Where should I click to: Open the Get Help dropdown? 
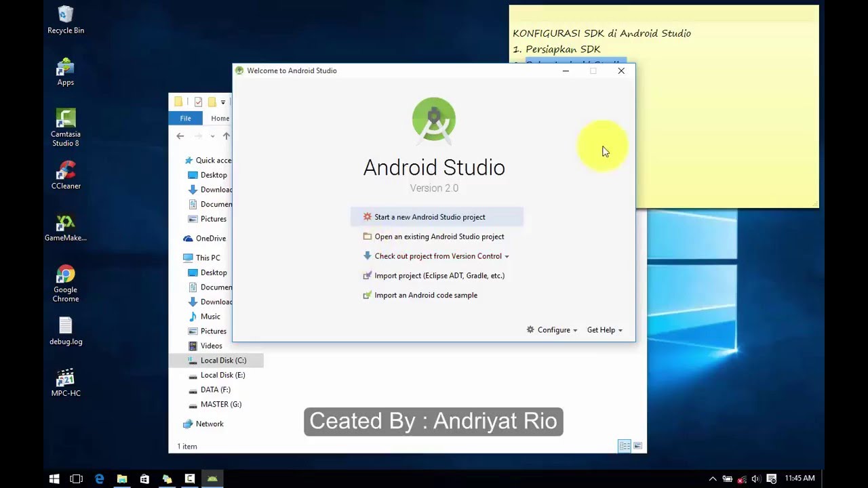click(604, 330)
